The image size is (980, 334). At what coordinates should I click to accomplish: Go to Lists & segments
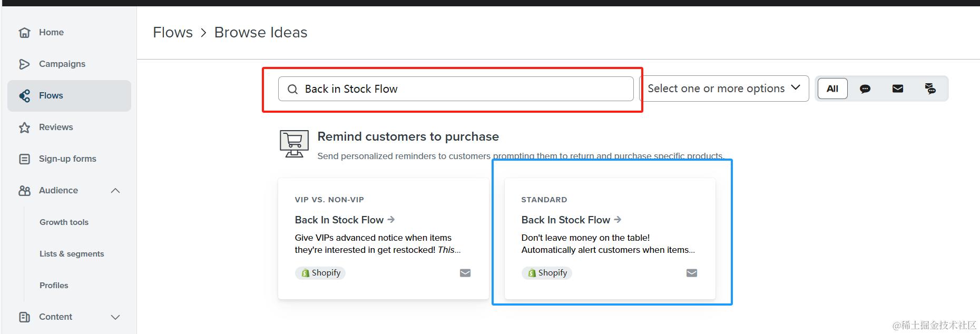(72, 254)
